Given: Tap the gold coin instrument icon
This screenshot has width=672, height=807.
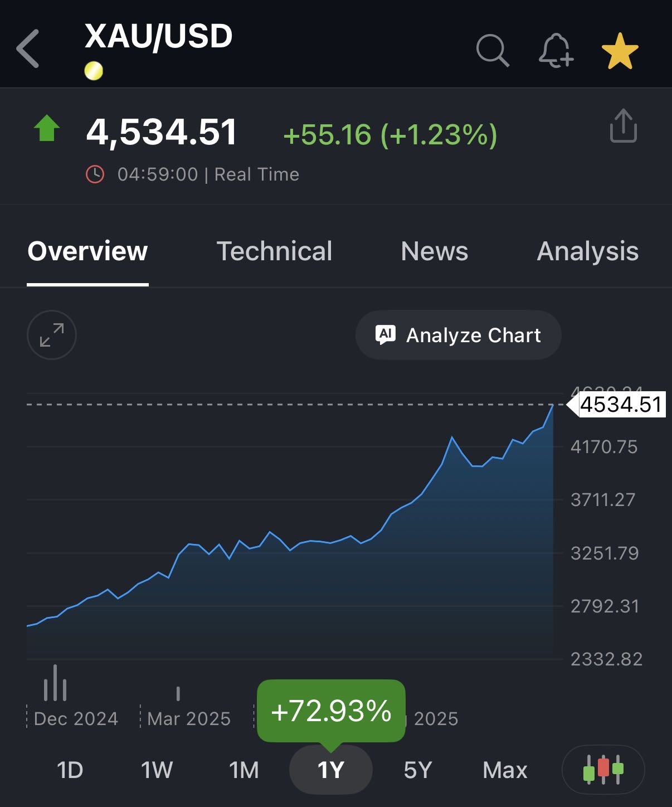Looking at the screenshot, I should click(94, 71).
